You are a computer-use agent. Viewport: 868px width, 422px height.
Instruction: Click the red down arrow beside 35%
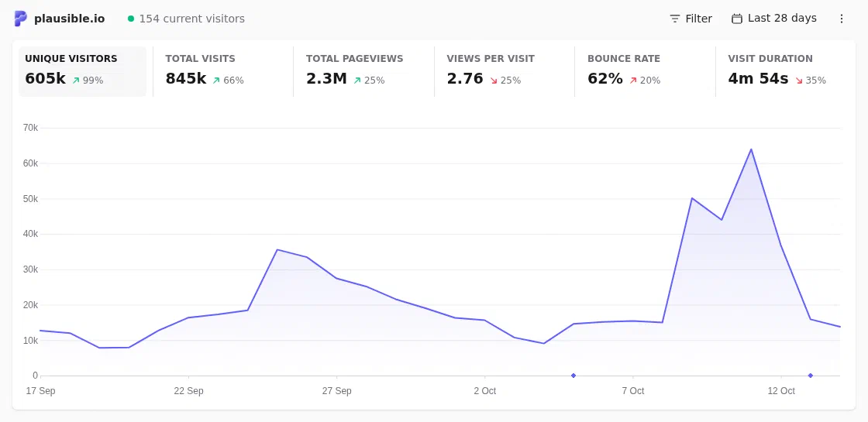tap(799, 81)
